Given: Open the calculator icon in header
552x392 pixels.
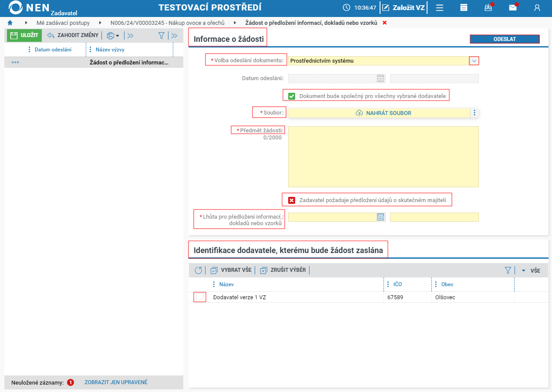Looking at the screenshot, I should [x=464, y=7].
